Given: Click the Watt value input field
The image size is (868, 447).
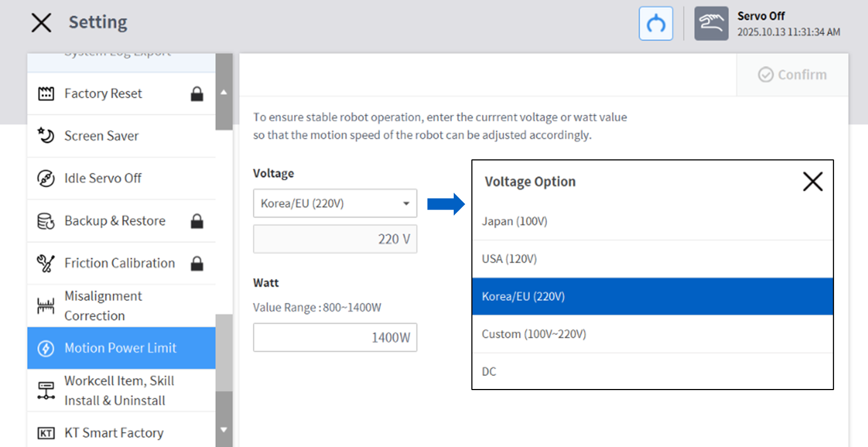Looking at the screenshot, I should 334,338.
